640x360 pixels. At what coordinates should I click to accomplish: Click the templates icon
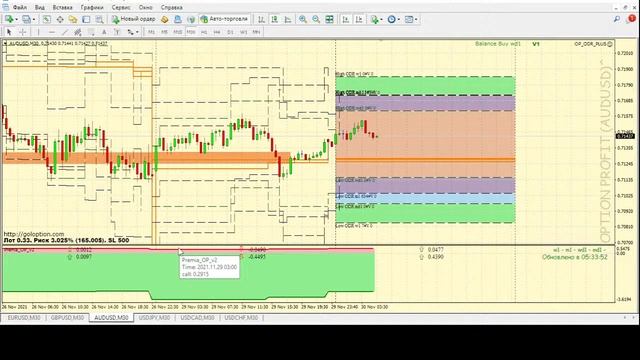(x=409, y=19)
